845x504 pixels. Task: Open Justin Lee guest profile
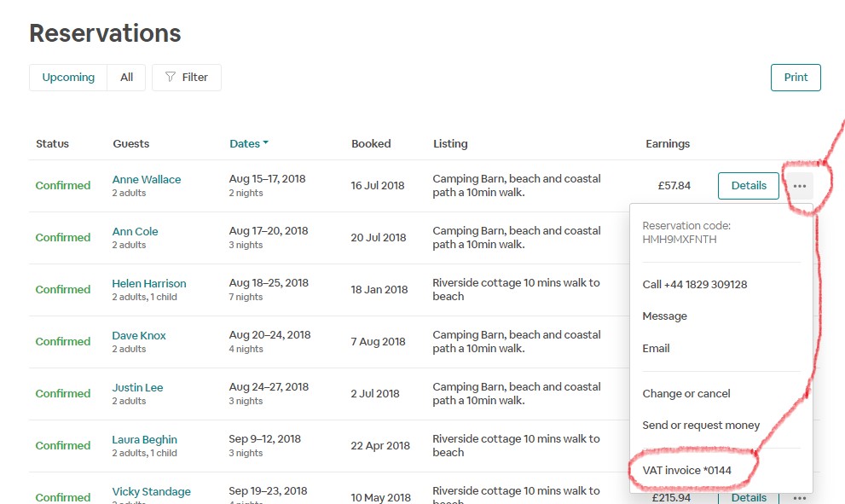click(x=137, y=388)
